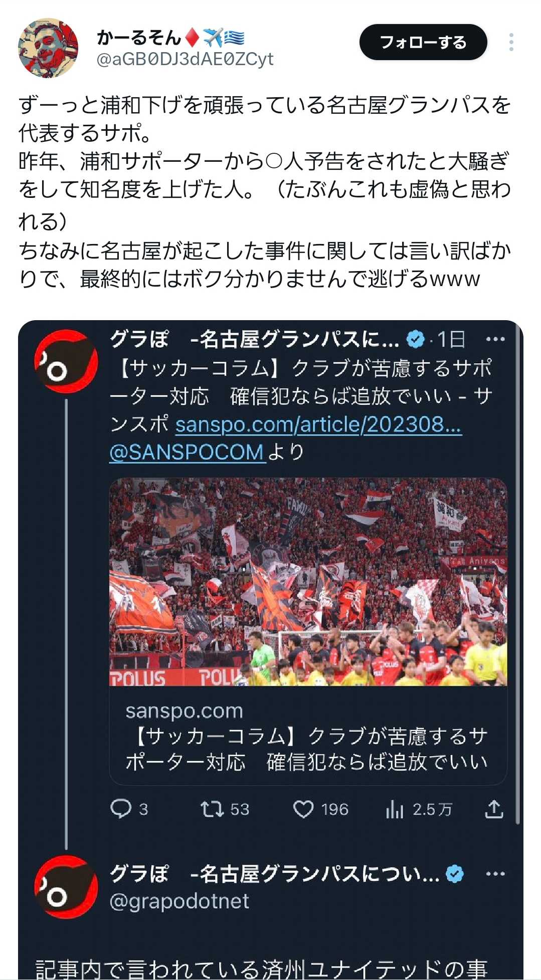Image resolution: width=541 pixels, height=980 pixels.
Task: Tap the フォローする follow button
Action: pyautogui.click(x=423, y=43)
